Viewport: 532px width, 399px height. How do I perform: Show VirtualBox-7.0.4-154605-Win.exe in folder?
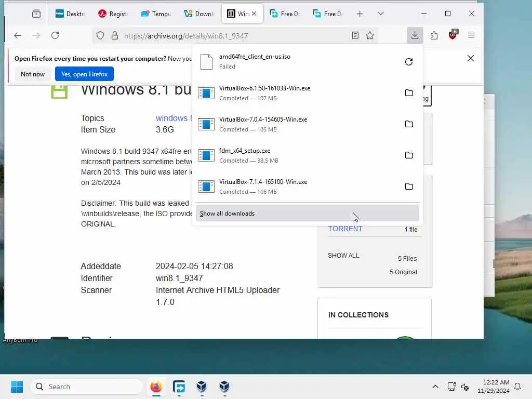409,124
